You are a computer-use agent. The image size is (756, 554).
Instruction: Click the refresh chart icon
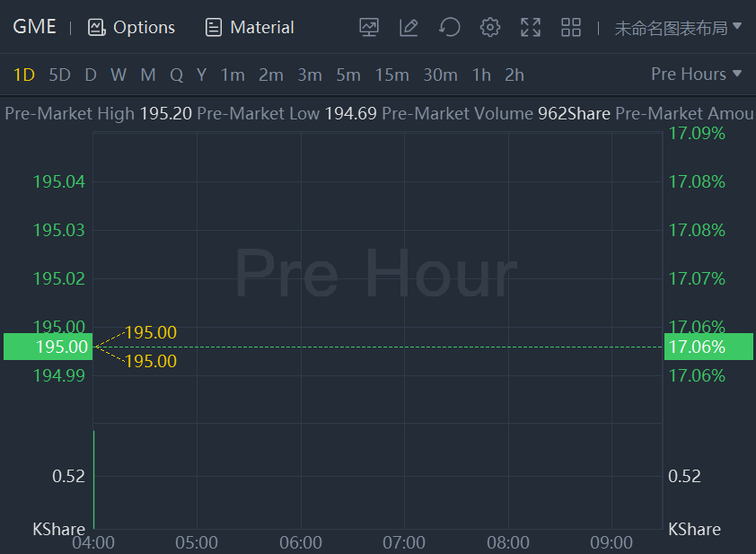[x=449, y=28]
